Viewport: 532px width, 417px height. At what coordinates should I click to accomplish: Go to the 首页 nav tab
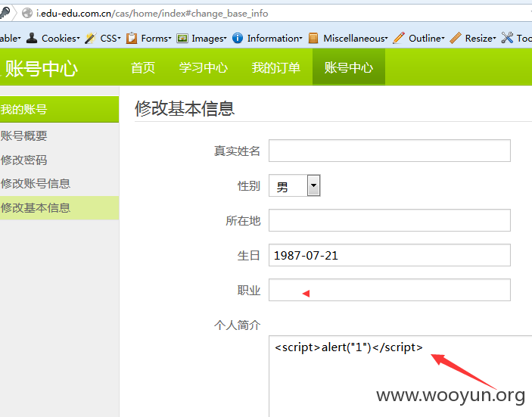(x=143, y=67)
